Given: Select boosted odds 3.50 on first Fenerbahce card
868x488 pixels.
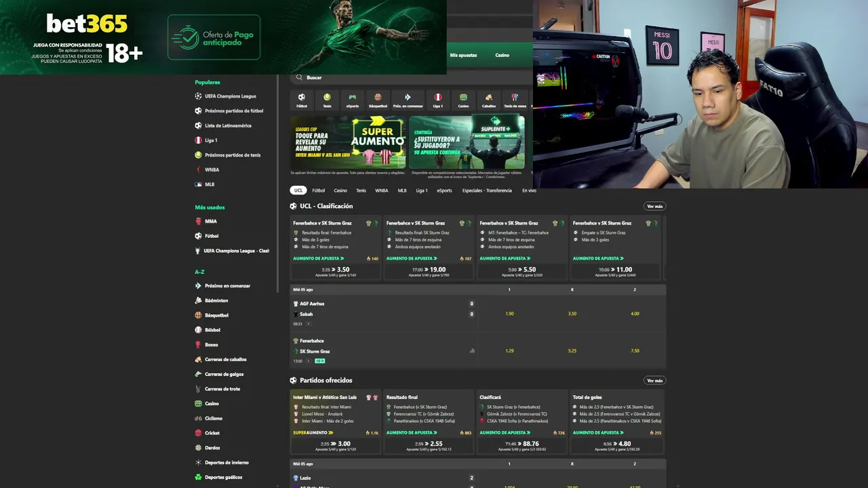Looking at the screenshot, I should (x=336, y=271).
